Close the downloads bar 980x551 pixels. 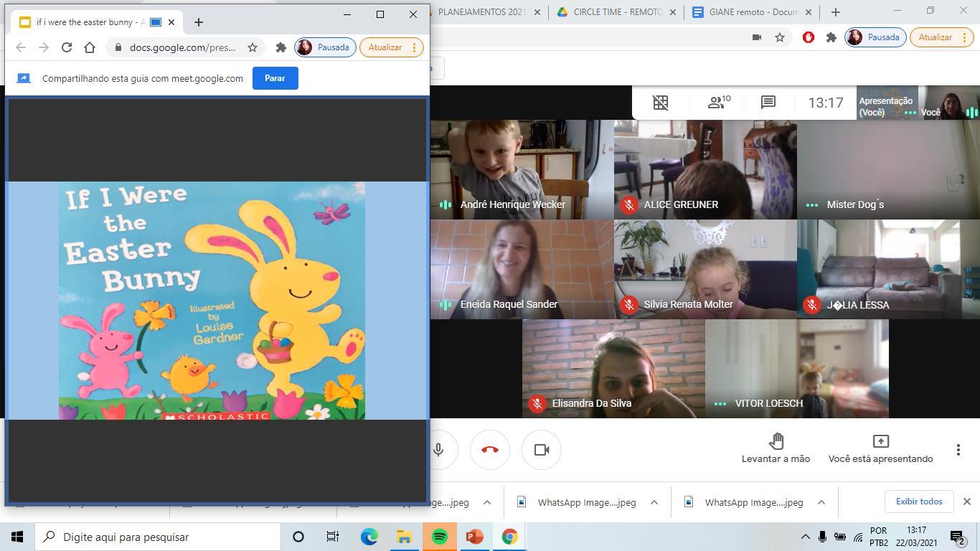966,501
